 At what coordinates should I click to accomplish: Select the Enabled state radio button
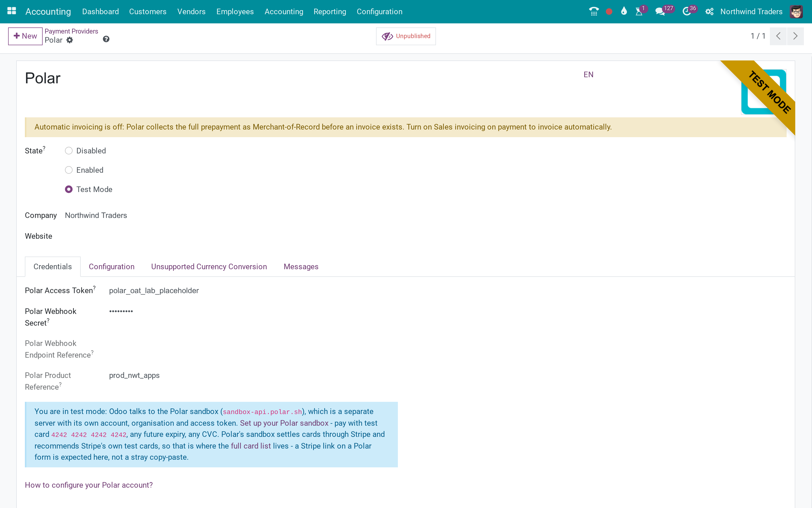click(69, 170)
